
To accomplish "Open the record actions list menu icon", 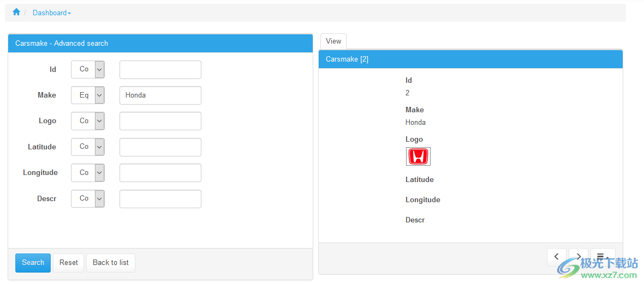I will [602, 257].
